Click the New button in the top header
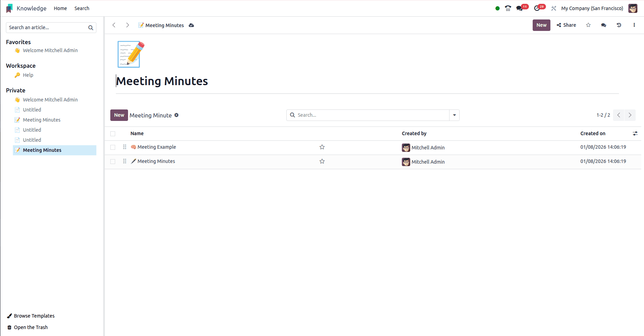 541,25
